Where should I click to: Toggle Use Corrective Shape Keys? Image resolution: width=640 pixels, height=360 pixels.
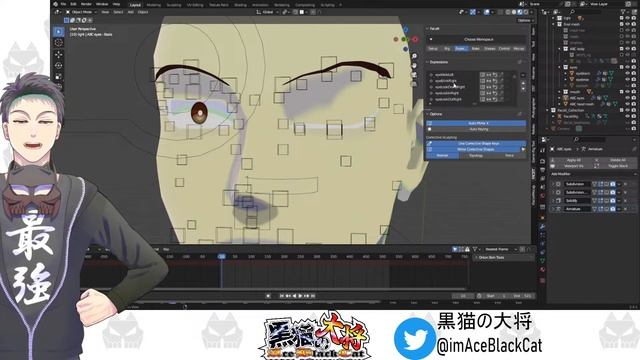(476, 143)
